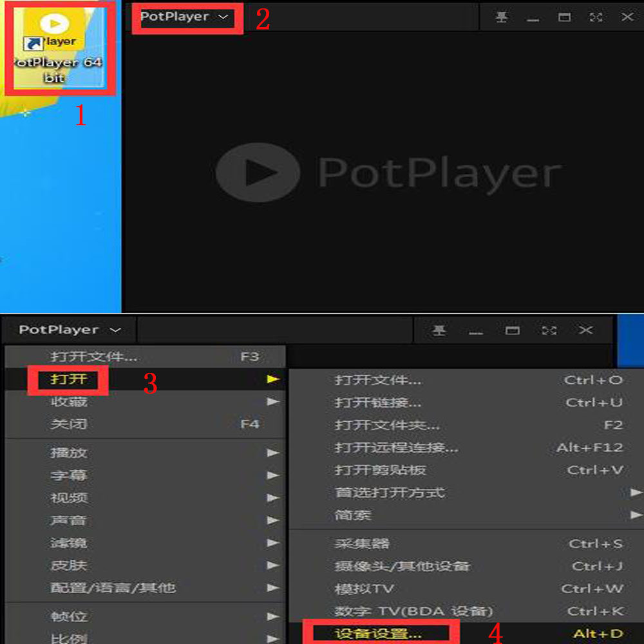Maximize the lower PotPlayer window
The image size is (644, 644).
pyautogui.click(x=512, y=330)
